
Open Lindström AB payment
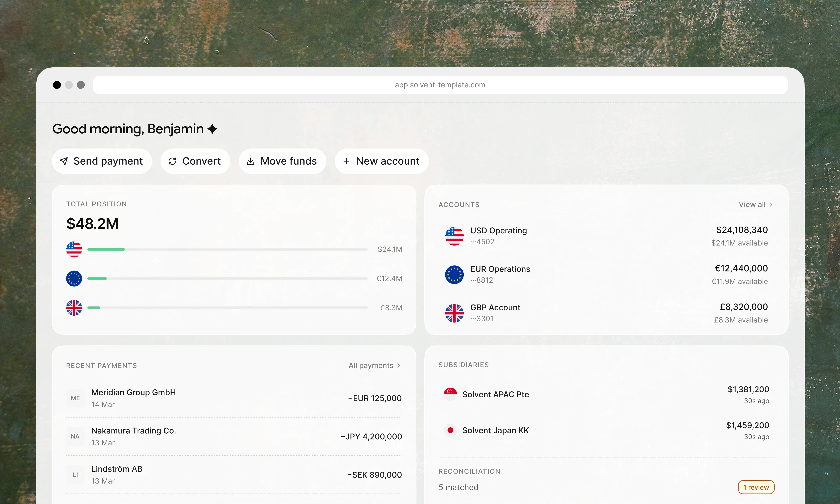pyautogui.click(x=234, y=475)
